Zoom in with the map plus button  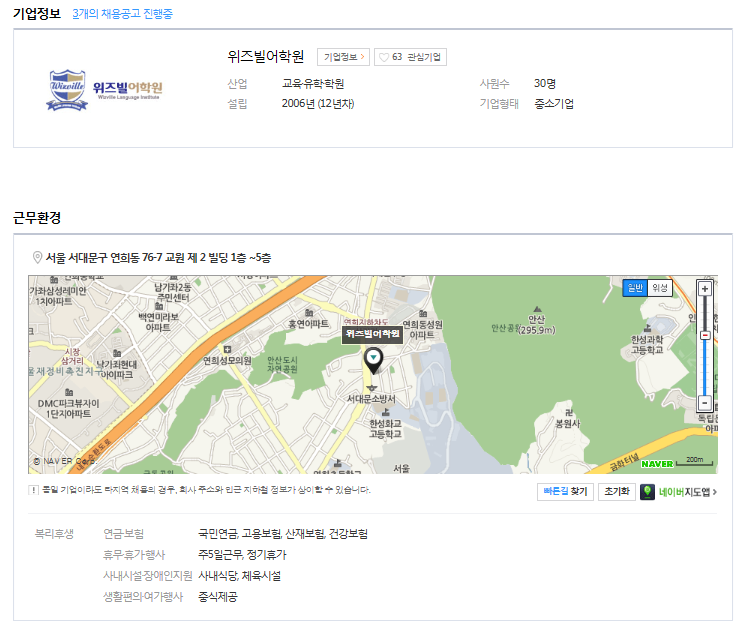705,289
